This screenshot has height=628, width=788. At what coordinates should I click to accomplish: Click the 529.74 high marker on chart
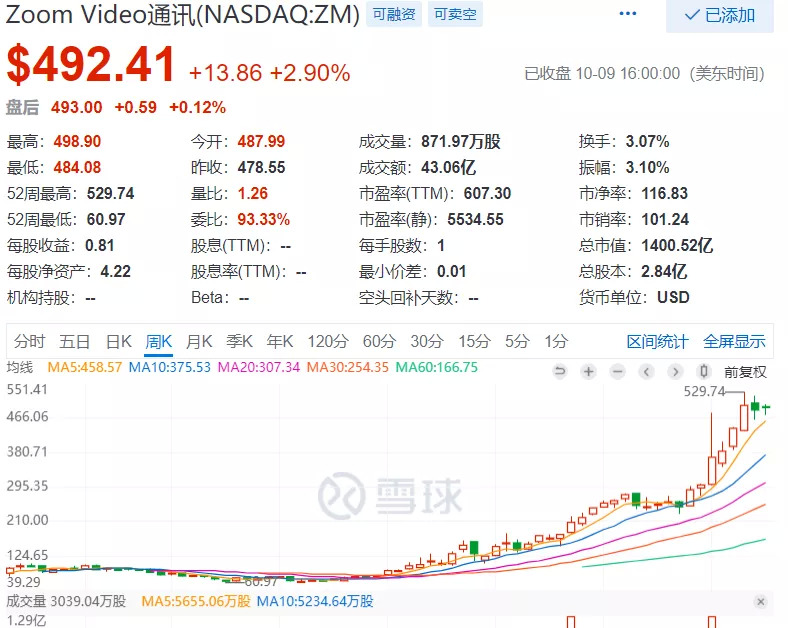(x=705, y=391)
